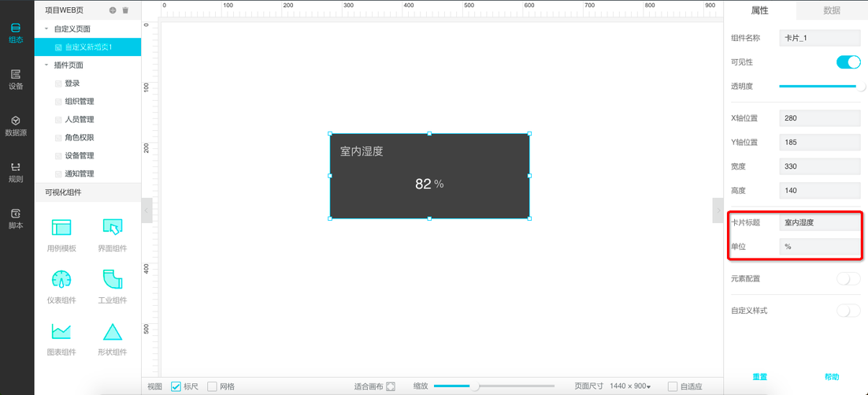Click the page icon beside 组织管理
This screenshot has height=395, width=868.
click(58, 102)
